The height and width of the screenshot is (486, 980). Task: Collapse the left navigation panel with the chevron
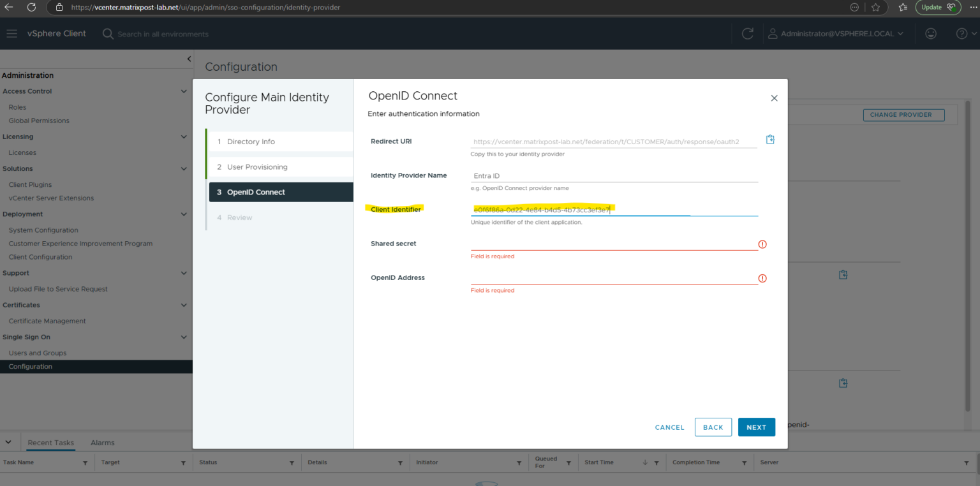(189, 58)
